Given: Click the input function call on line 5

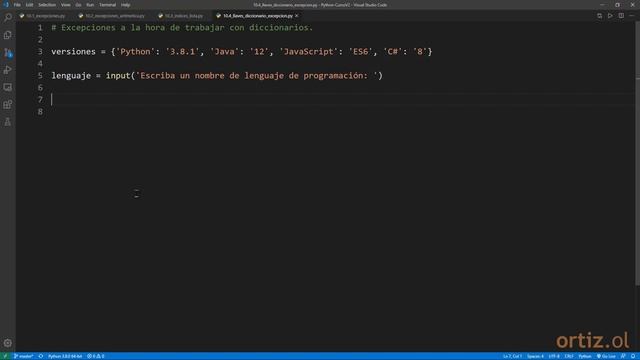Looking at the screenshot, I should point(118,76).
